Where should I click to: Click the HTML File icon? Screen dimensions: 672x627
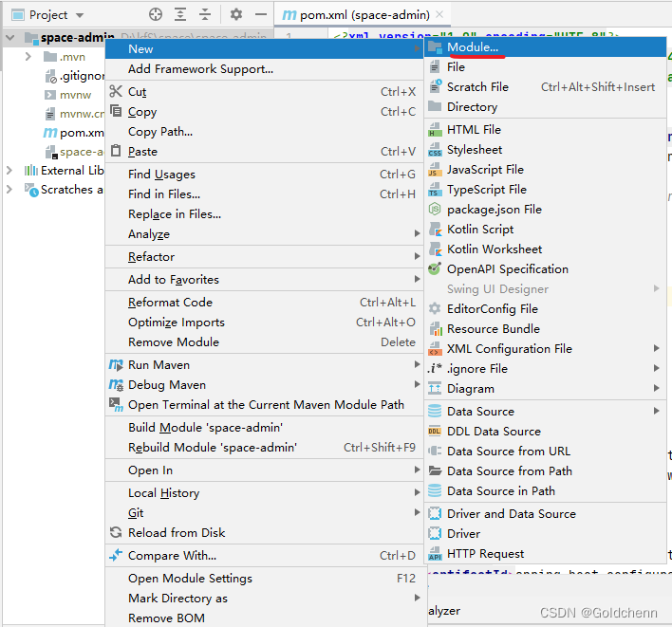435,129
